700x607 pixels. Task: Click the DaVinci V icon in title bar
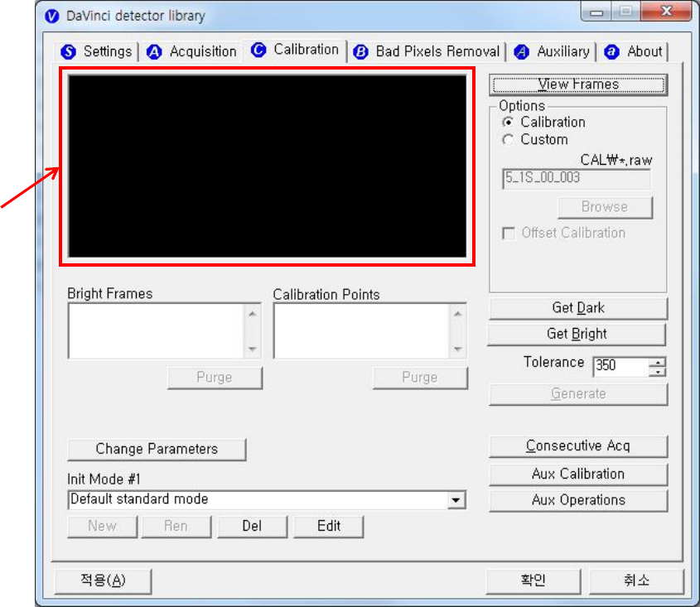point(52,16)
